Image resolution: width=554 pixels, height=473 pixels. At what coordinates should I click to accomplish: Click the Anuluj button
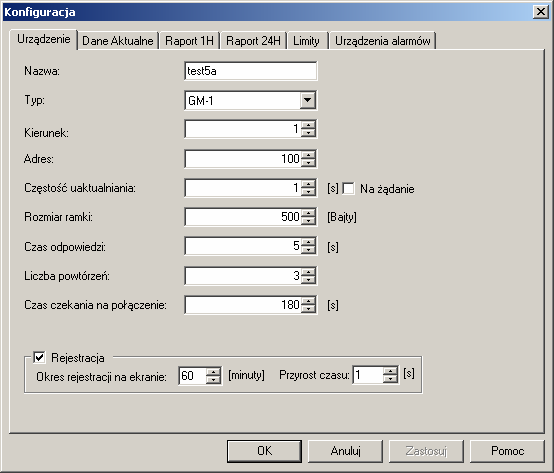(345, 451)
